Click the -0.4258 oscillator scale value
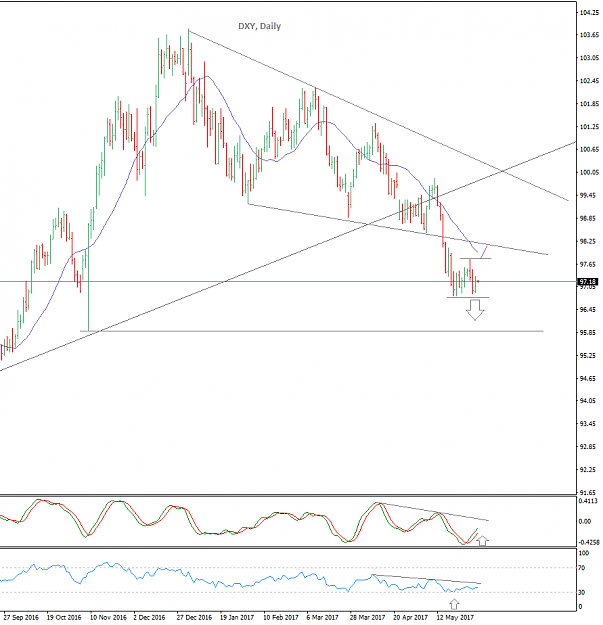The height and width of the screenshot is (625, 603). click(588, 542)
